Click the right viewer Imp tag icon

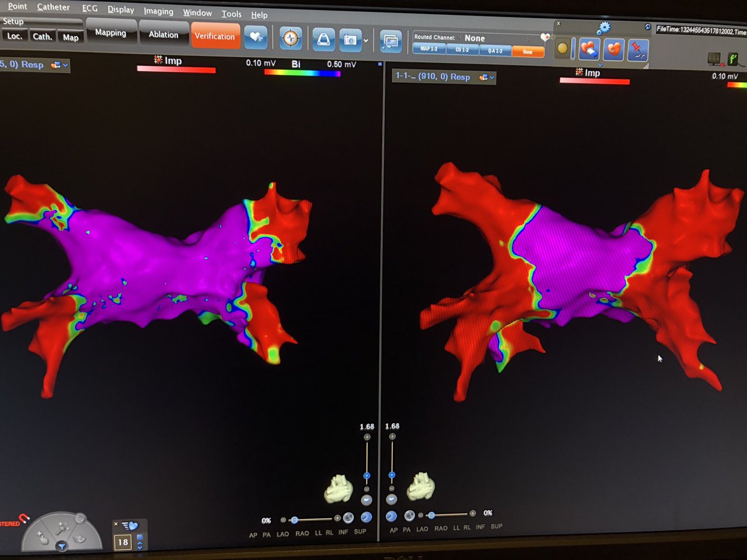point(579,72)
